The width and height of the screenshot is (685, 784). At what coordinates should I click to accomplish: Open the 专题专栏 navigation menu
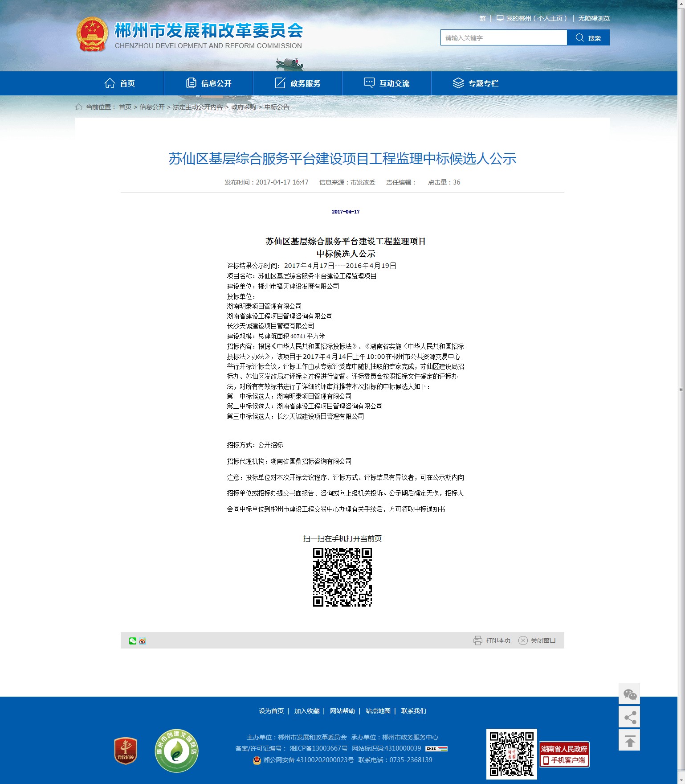(476, 83)
